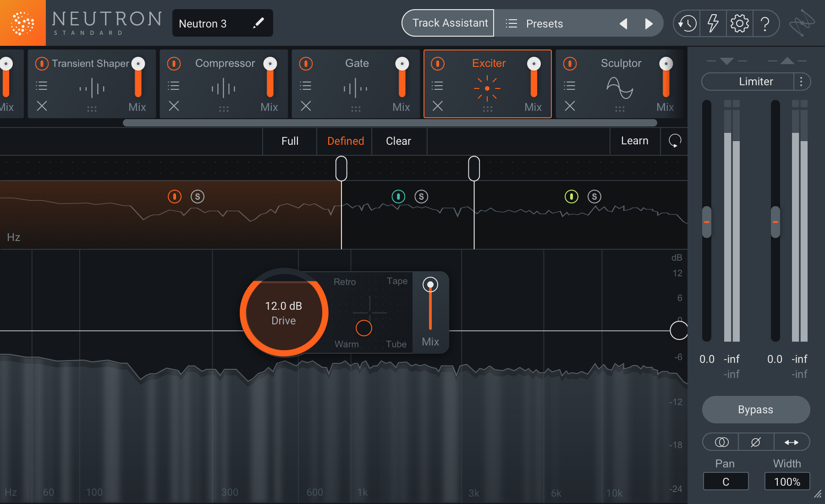Click the reset loop icon beside Learn
This screenshot has height=504, width=825.
pyautogui.click(x=675, y=141)
